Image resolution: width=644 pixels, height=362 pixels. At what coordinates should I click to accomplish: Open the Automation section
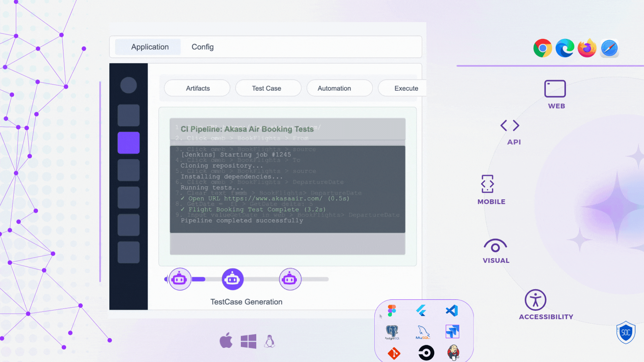tap(339, 88)
